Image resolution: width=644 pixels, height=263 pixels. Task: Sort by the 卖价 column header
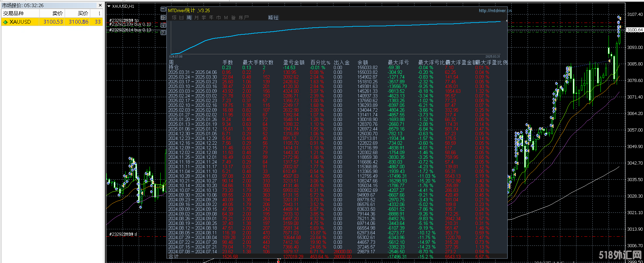point(57,13)
